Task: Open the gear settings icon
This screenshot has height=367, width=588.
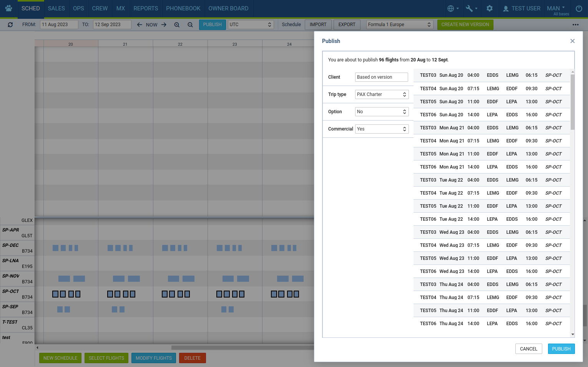Action: click(490, 8)
